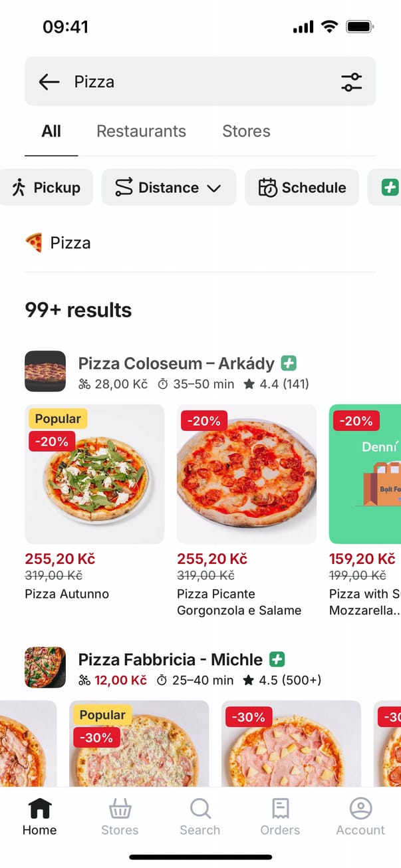Open Pizza Fabbricia - Michle restaurant
Viewport: 401px width, 868px height.
[170, 660]
